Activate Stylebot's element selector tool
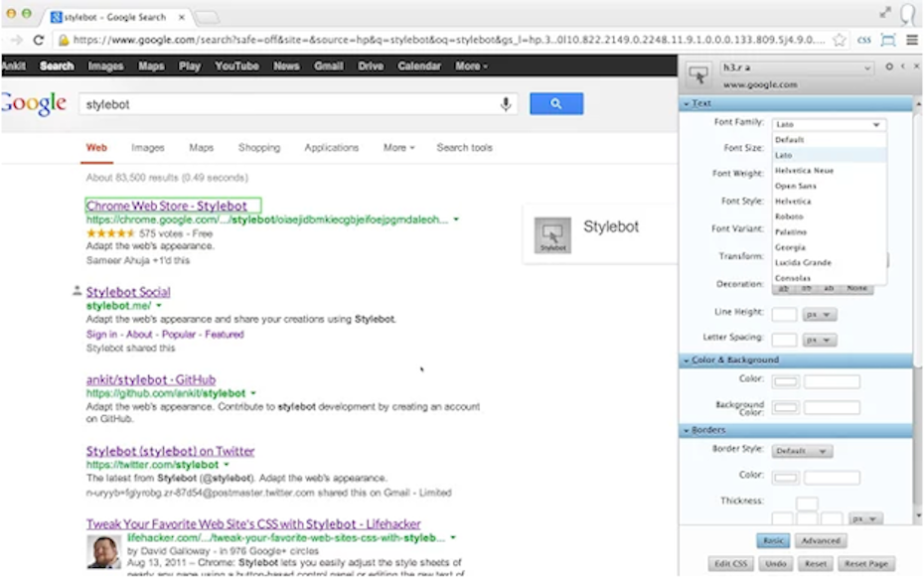The height and width of the screenshot is (579, 924). (698, 74)
